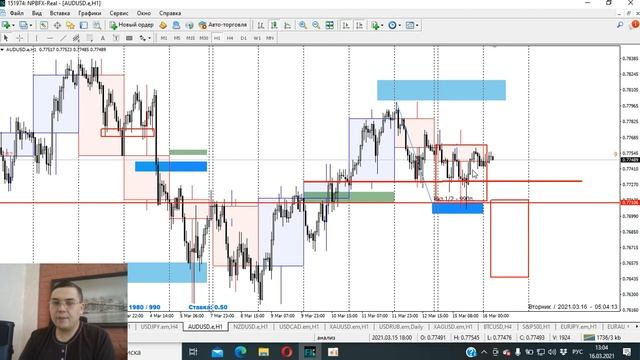Select the equidistant channel tool

click(76, 38)
